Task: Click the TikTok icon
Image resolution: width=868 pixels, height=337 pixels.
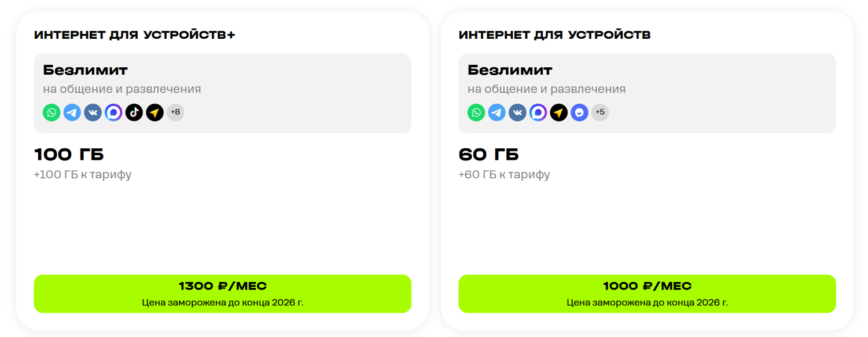Action: [x=134, y=112]
